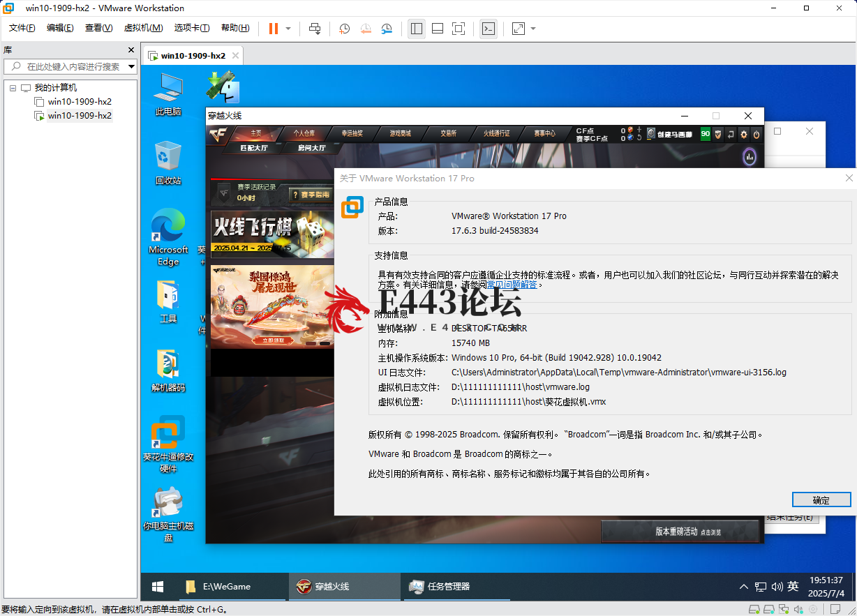This screenshot has width=857, height=616.
Task: Click the 确定 button in About dialog
Action: tap(821, 499)
